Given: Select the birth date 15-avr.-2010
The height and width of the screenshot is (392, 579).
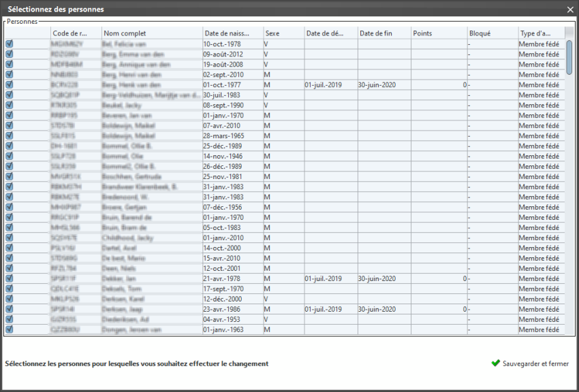Looking at the screenshot, I should pos(233,258).
